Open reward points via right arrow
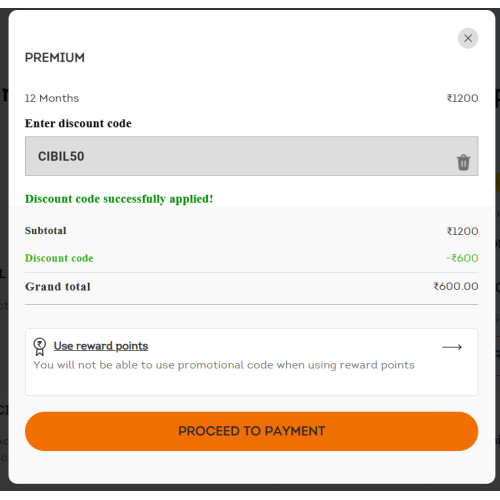The width and height of the screenshot is (500, 500). point(452,347)
